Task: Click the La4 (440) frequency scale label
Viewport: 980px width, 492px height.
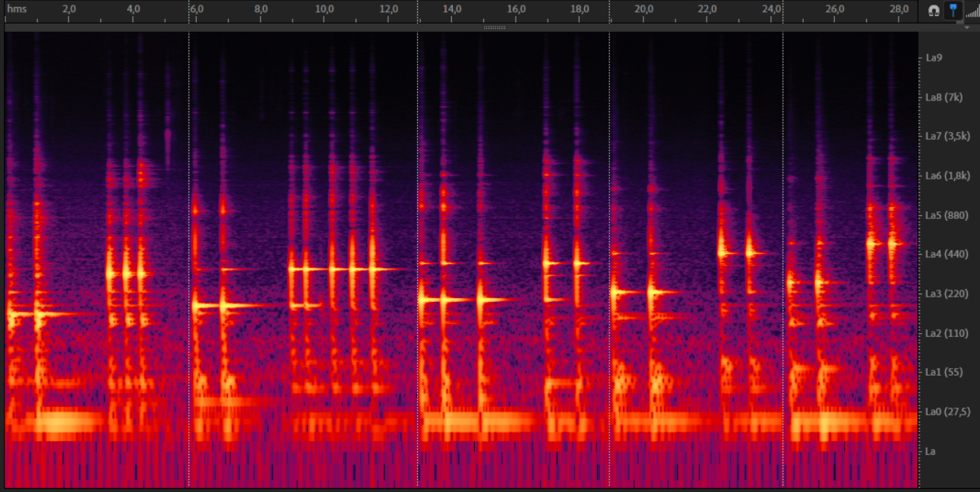Action: pos(947,254)
